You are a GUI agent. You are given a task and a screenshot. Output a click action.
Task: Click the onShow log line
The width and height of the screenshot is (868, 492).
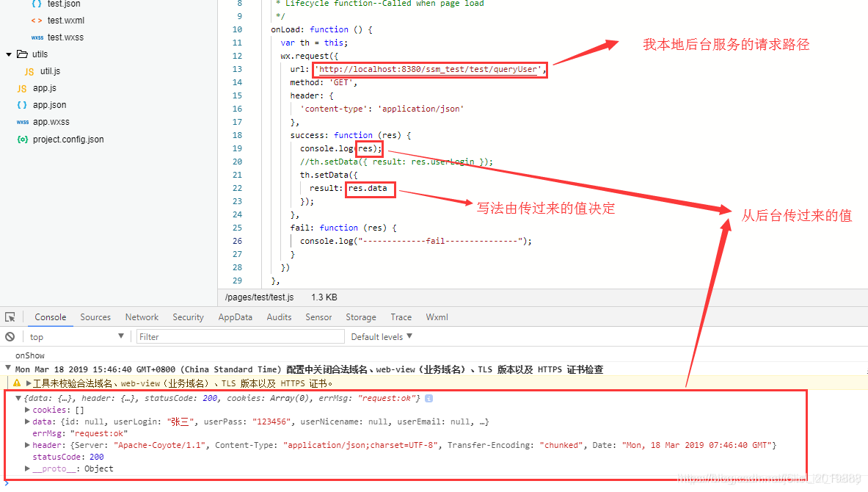click(x=30, y=355)
